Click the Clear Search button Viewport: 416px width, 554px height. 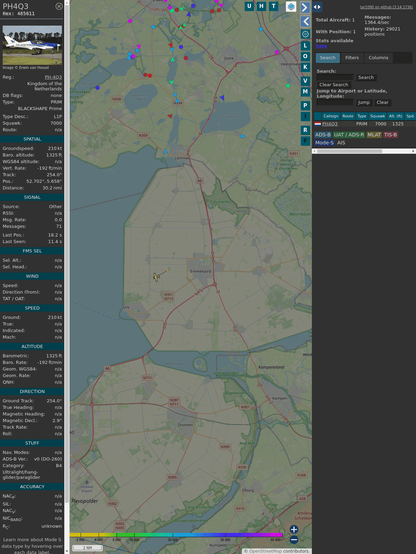334,85
